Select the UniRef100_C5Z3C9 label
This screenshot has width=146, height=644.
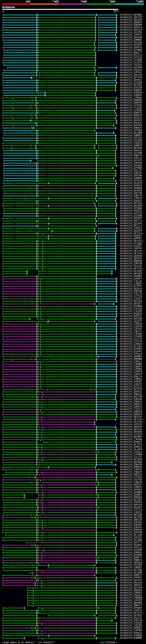coord(131,65)
